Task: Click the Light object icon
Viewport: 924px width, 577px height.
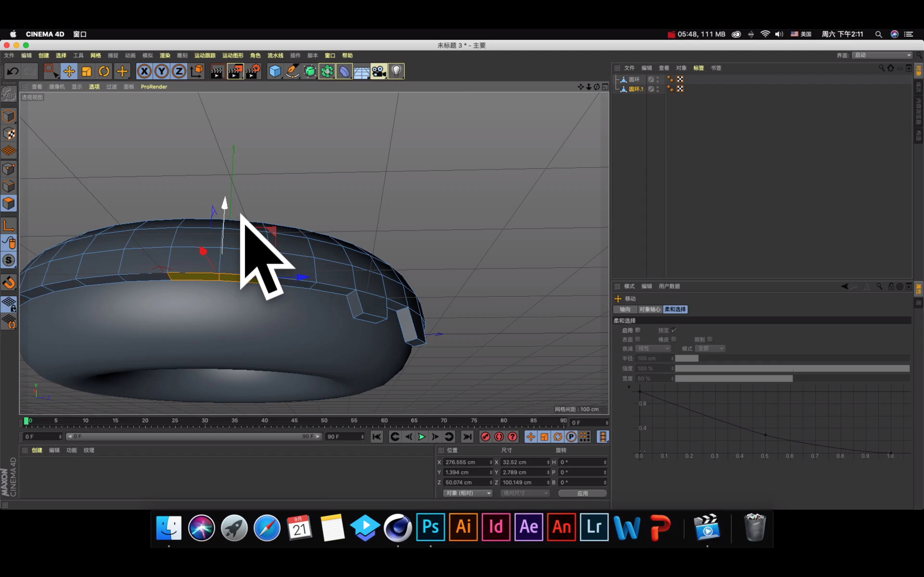Action: tap(396, 71)
